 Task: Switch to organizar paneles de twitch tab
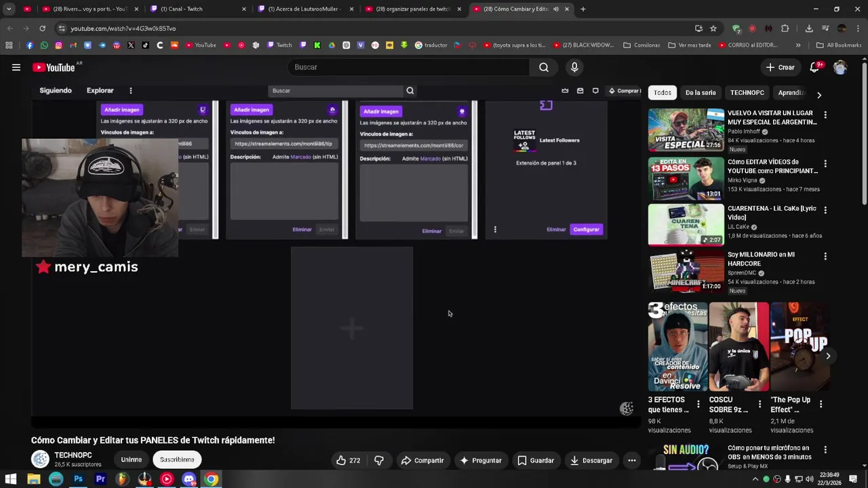(412, 9)
